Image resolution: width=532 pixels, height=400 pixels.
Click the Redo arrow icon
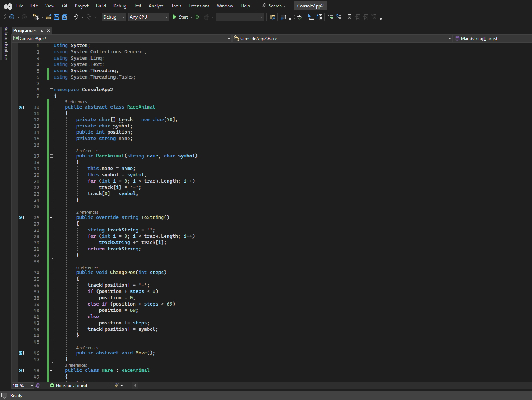point(89,17)
